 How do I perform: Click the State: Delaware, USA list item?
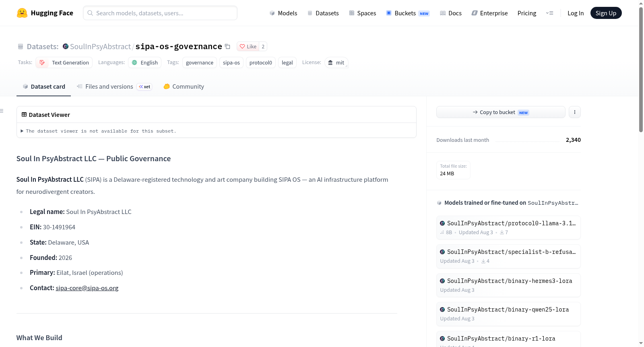59,242
